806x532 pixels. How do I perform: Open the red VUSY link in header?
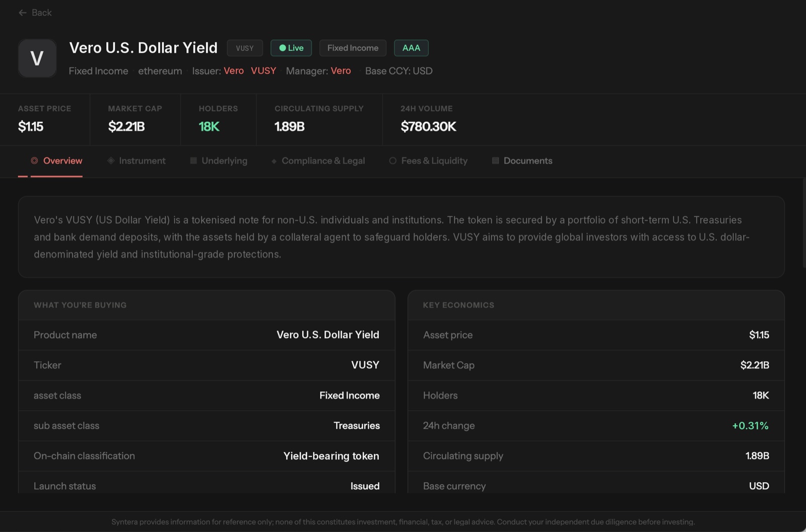tap(263, 71)
